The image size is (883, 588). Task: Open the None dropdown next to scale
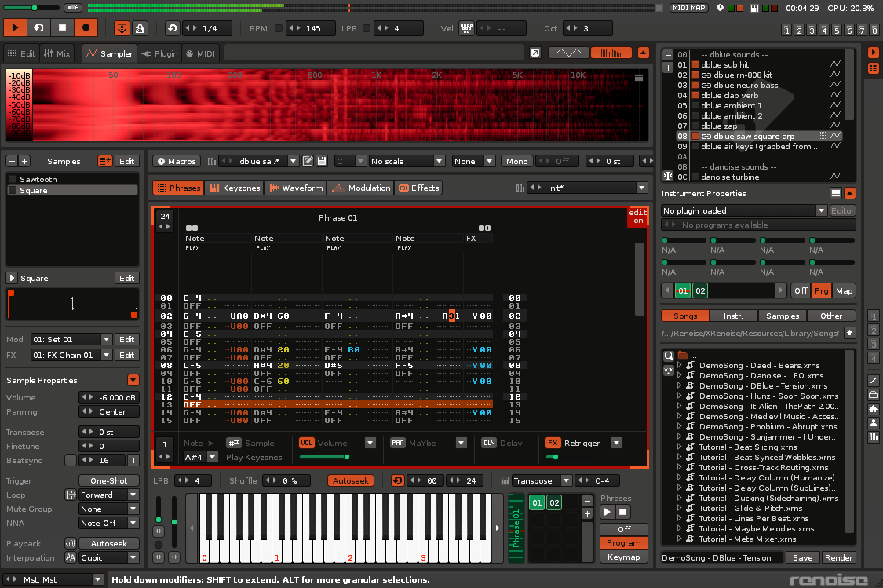tap(473, 161)
